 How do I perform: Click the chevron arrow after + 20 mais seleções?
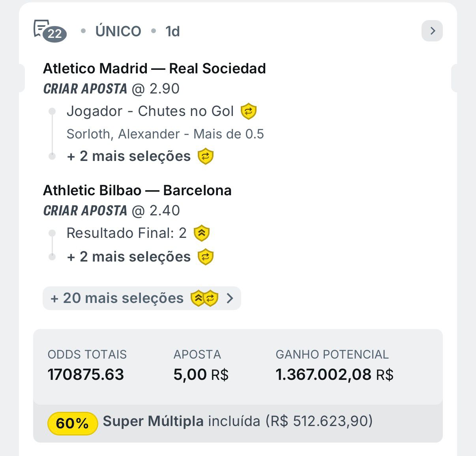(x=230, y=298)
